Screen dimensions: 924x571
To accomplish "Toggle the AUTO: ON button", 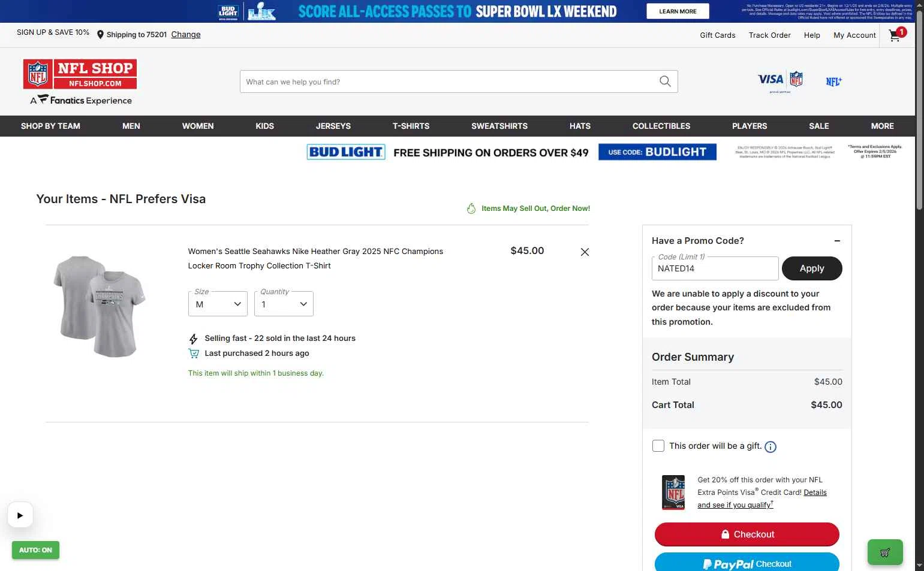I will (x=35, y=550).
